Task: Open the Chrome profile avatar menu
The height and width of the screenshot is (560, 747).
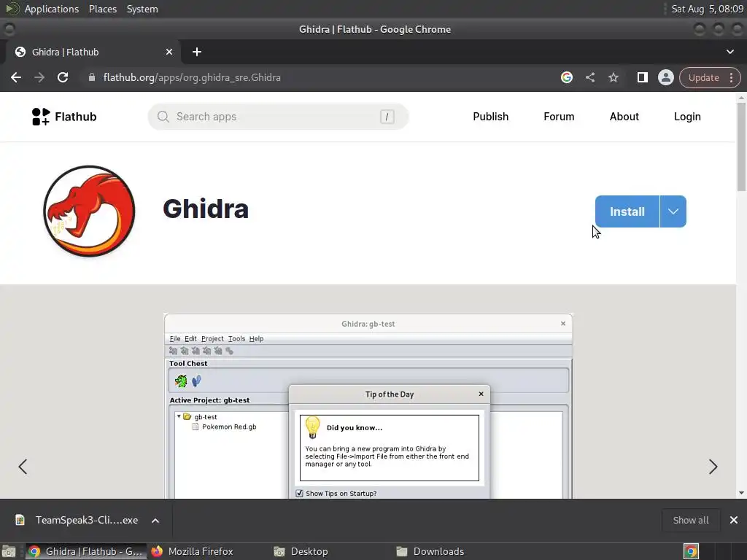Action: 665,77
